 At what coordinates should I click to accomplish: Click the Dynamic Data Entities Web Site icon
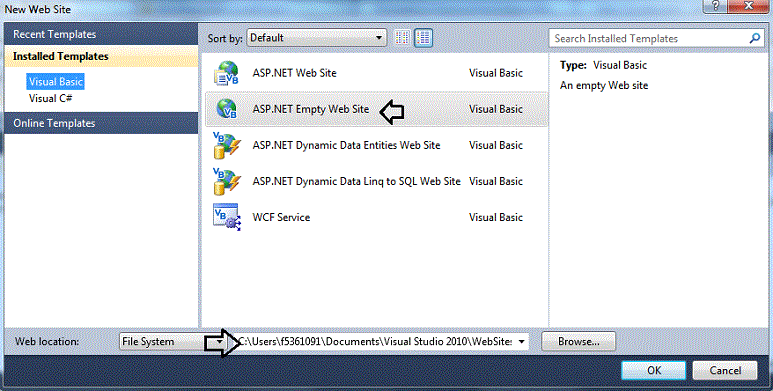[226, 145]
